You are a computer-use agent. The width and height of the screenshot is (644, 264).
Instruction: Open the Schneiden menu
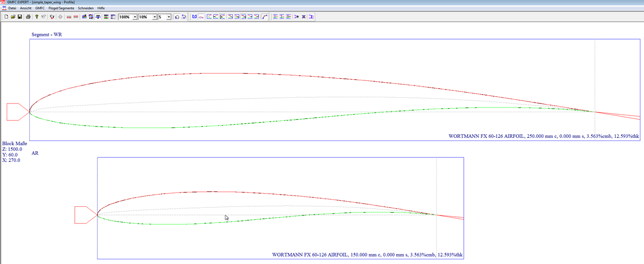(86, 8)
